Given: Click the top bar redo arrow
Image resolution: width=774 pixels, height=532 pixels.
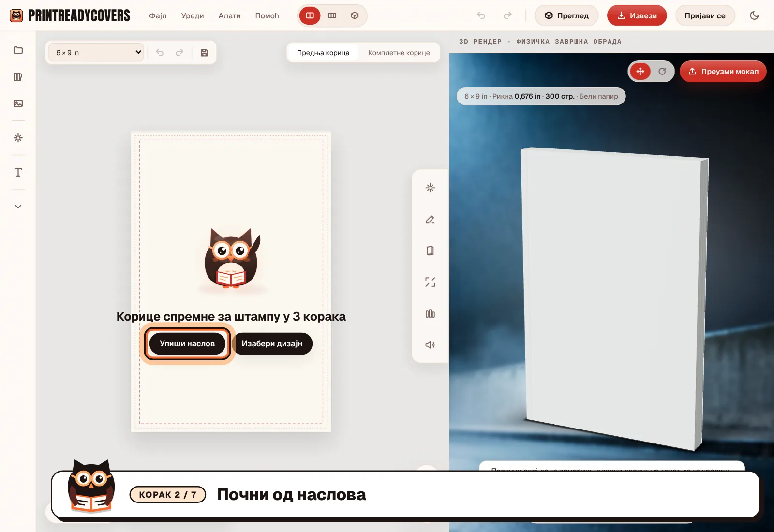Looking at the screenshot, I should point(507,15).
